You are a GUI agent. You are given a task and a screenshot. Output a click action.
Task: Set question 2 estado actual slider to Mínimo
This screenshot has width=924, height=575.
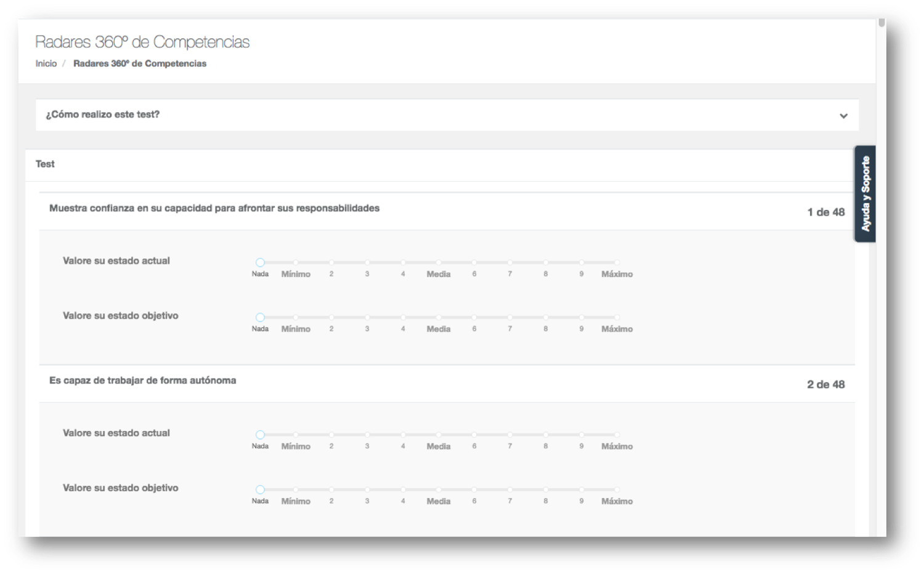point(296,435)
